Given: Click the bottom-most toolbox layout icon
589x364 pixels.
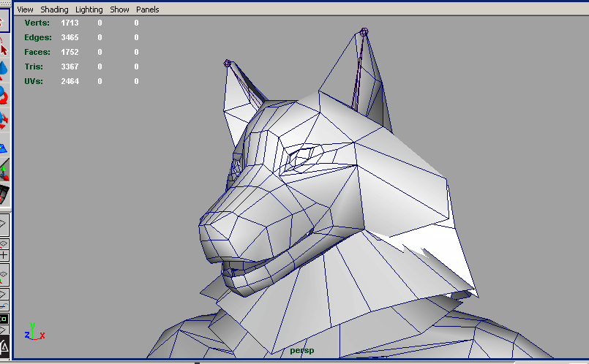Looking at the screenshot, I should click(x=4, y=345).
